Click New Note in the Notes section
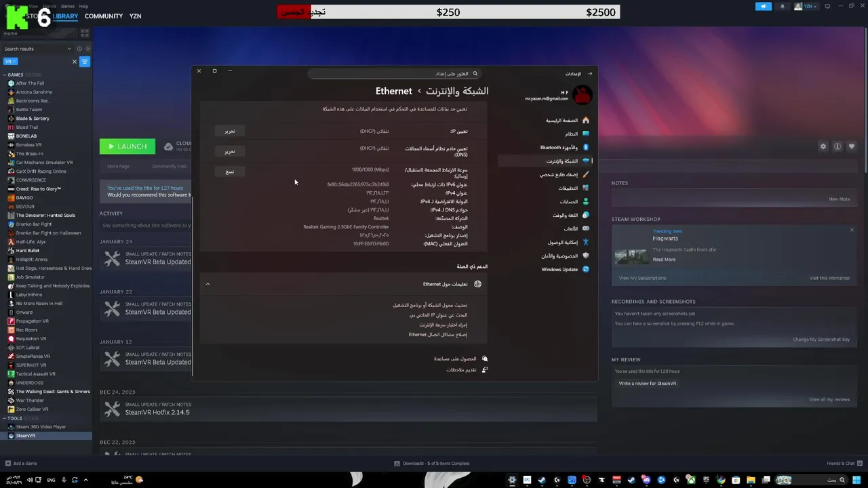The width and height of the screenshot is (868, 488). [839, 199]
